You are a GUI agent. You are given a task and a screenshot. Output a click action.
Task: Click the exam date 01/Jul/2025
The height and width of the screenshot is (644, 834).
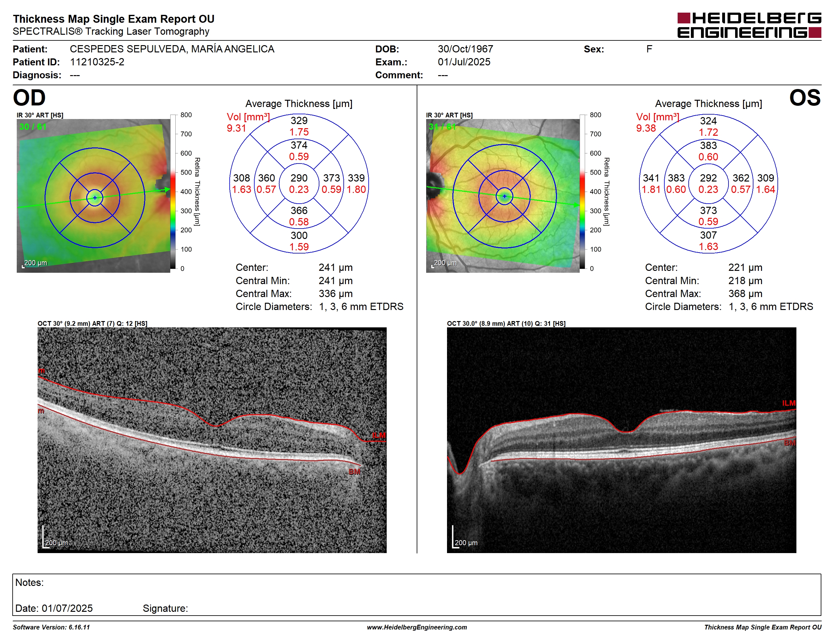(463, 62)
